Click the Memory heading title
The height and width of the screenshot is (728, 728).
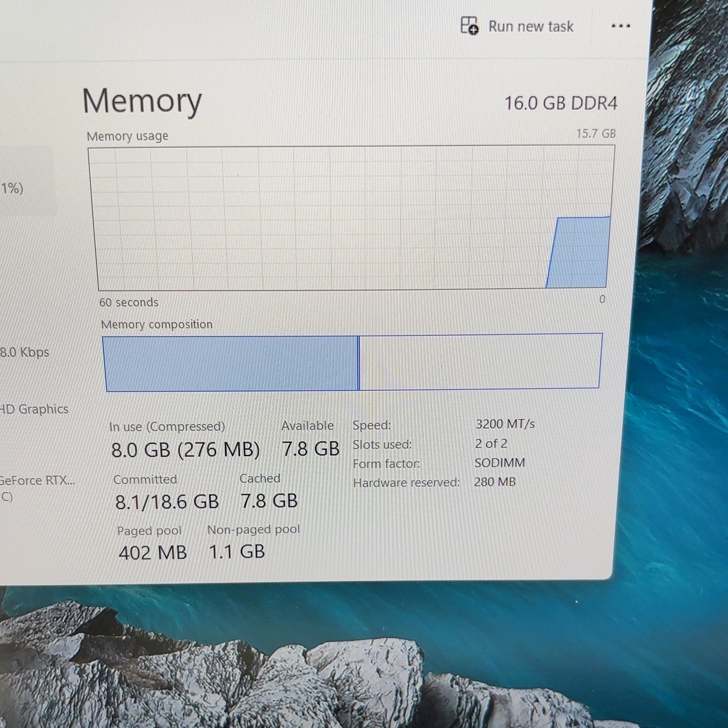tap(142, 101)
